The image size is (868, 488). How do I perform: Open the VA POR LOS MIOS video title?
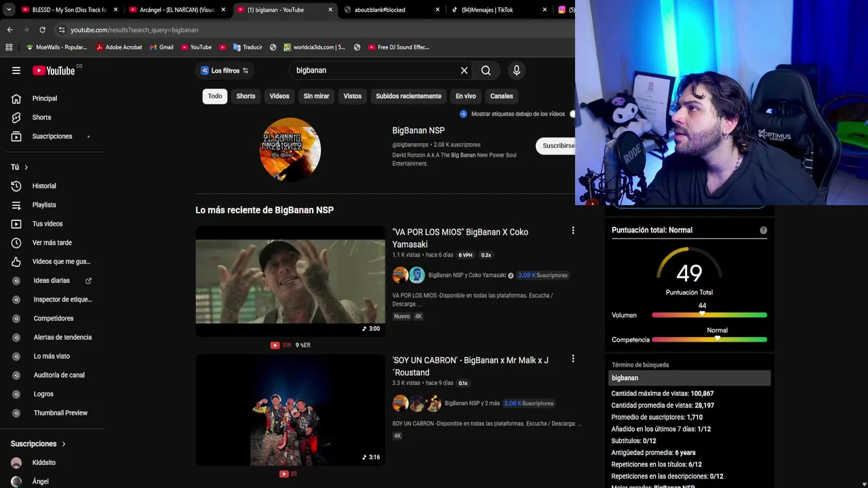point(460,238)
